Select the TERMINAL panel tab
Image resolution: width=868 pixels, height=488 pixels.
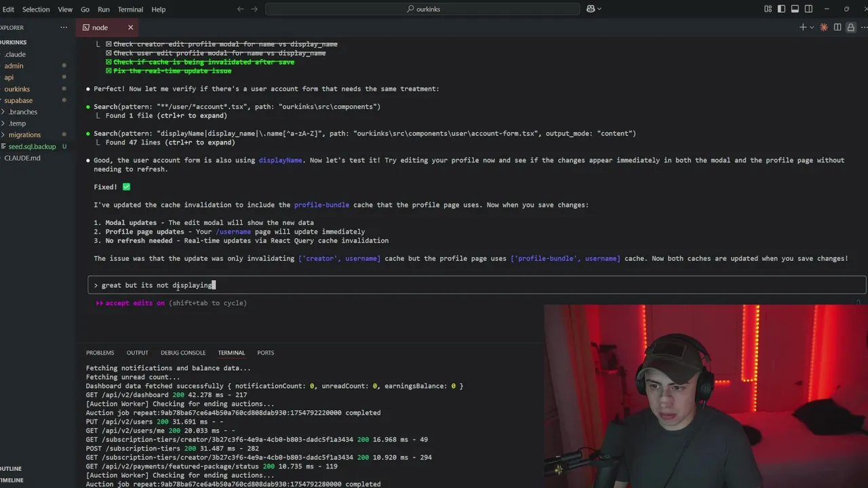pos(231,352)
